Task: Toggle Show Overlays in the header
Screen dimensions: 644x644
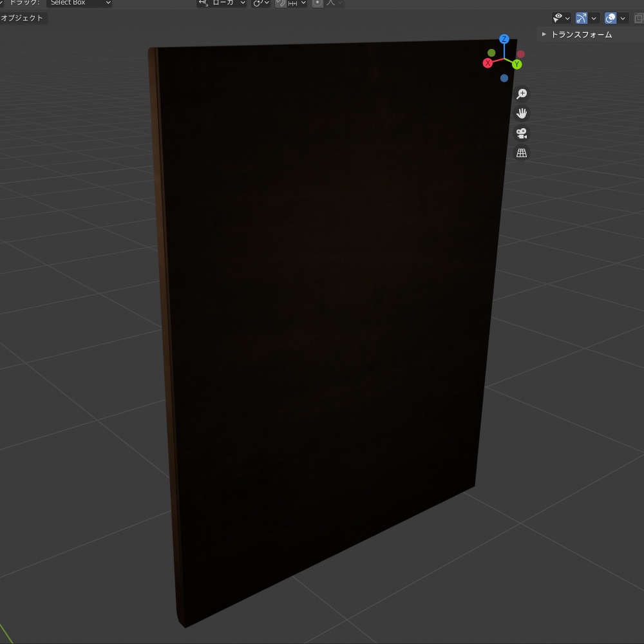Action: [610, 17]
